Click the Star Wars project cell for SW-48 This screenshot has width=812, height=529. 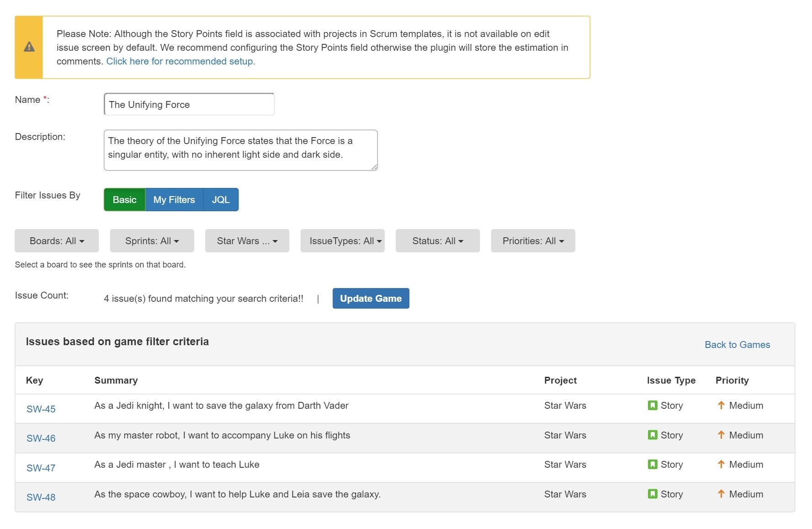point(565,494)
